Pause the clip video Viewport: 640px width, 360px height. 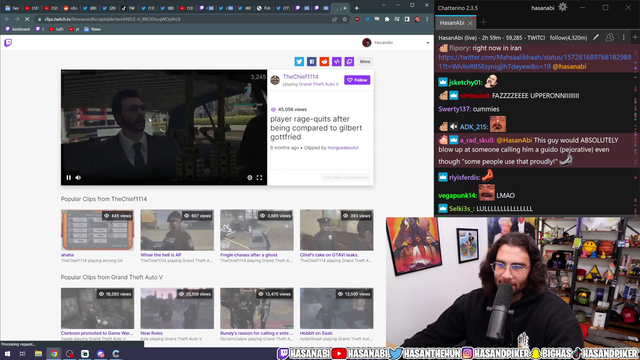coord(69,178)
